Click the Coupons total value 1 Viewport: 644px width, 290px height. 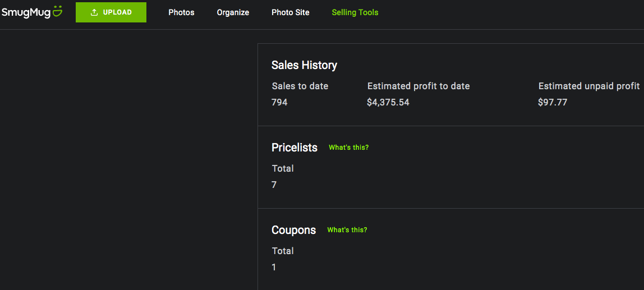(x=274, y=268)
